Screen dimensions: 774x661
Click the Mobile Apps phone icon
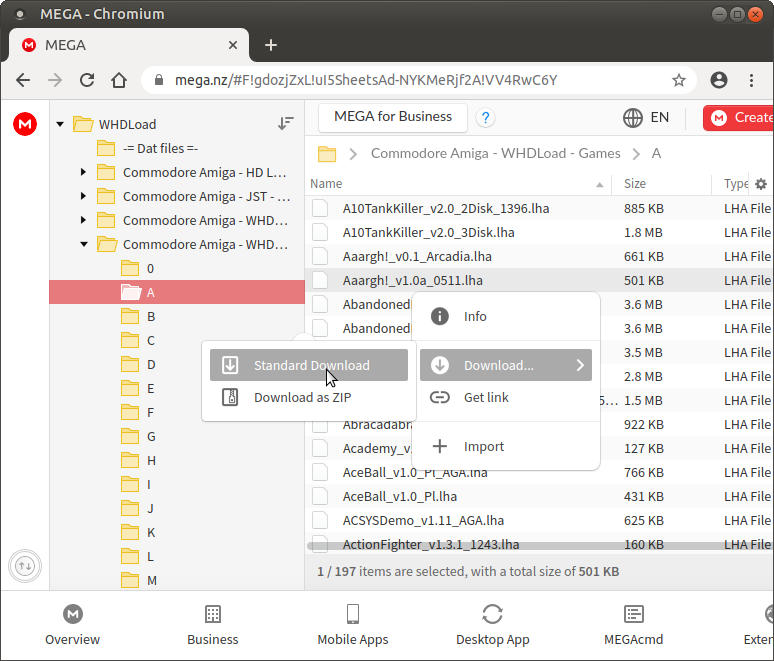coord(352,614)
